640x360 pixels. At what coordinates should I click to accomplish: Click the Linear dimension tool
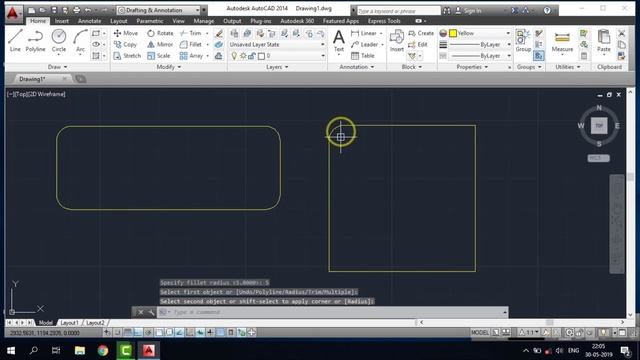364,33
